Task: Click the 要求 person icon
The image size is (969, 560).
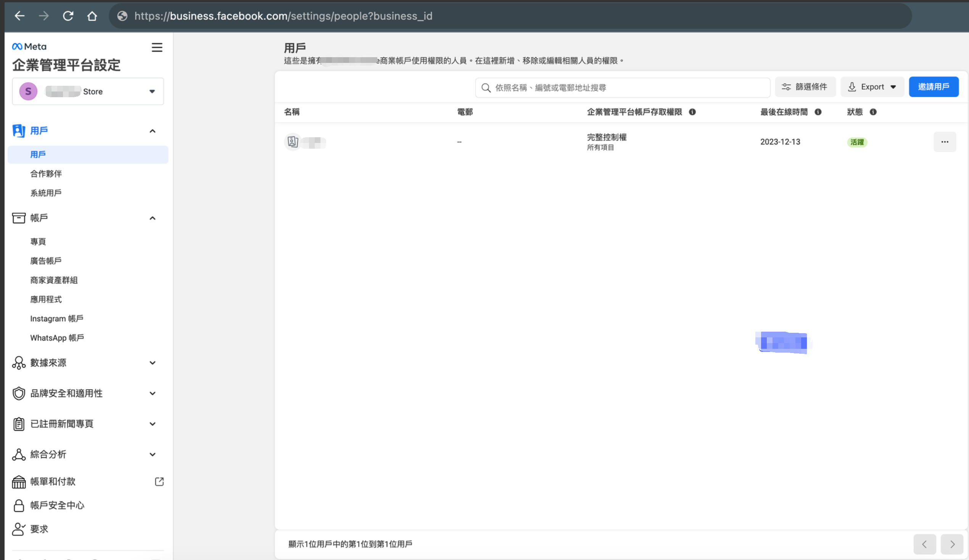Action: 19,529
